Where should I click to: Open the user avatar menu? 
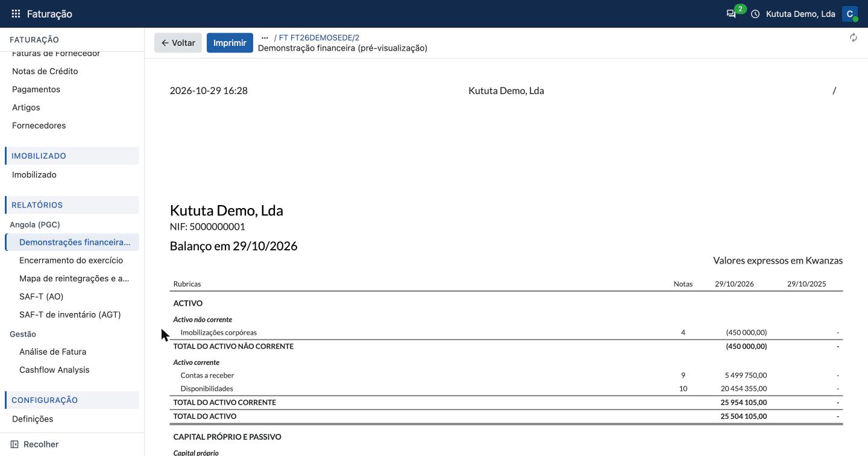[850, 14]
